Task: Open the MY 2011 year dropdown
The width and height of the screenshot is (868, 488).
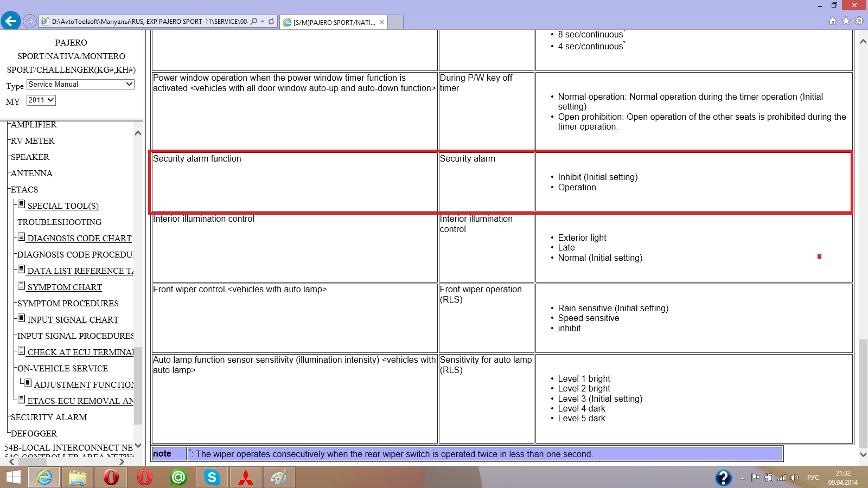Action: coord(41,100)
